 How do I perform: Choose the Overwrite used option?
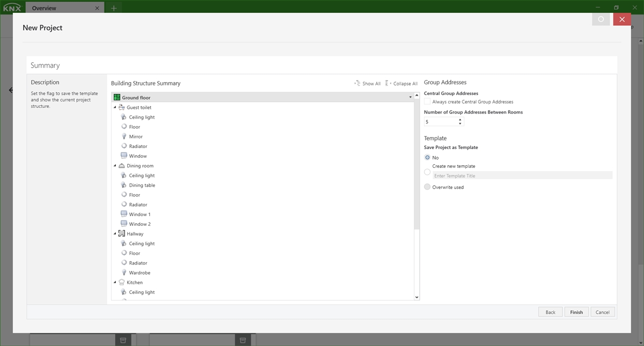tap(427, 187)
